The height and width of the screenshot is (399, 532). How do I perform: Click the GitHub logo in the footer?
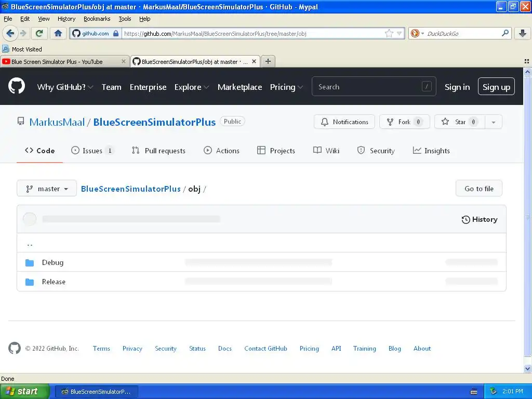14,348
